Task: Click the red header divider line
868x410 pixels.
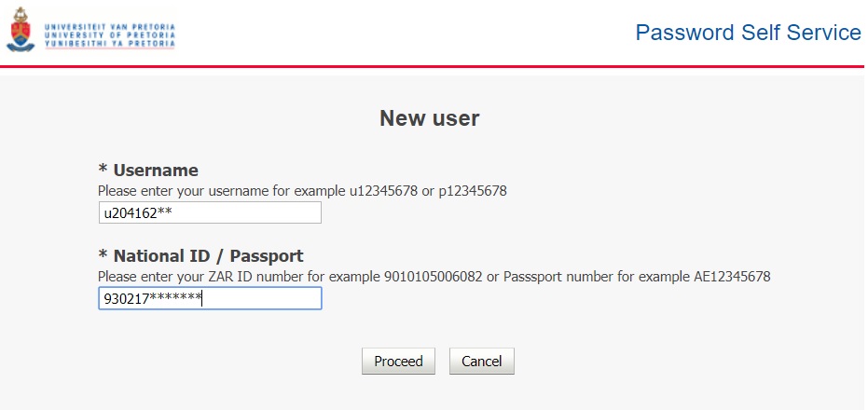Action: pos(434,66)
